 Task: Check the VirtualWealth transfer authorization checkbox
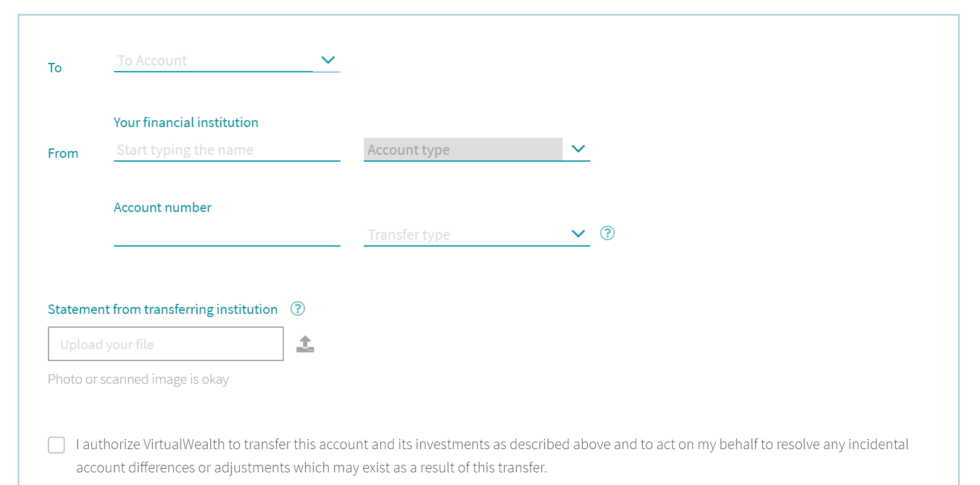[56, 445]
